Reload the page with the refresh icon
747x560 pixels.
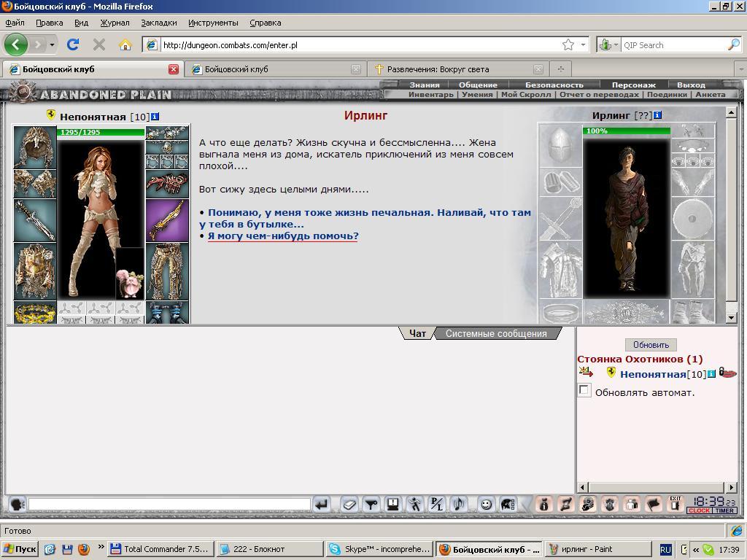[73, 44]
